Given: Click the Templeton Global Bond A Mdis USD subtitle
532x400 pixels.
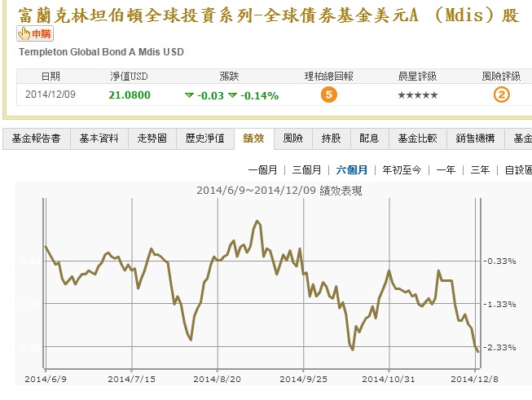Looking at the screenshot, I should tap(101, 52).
